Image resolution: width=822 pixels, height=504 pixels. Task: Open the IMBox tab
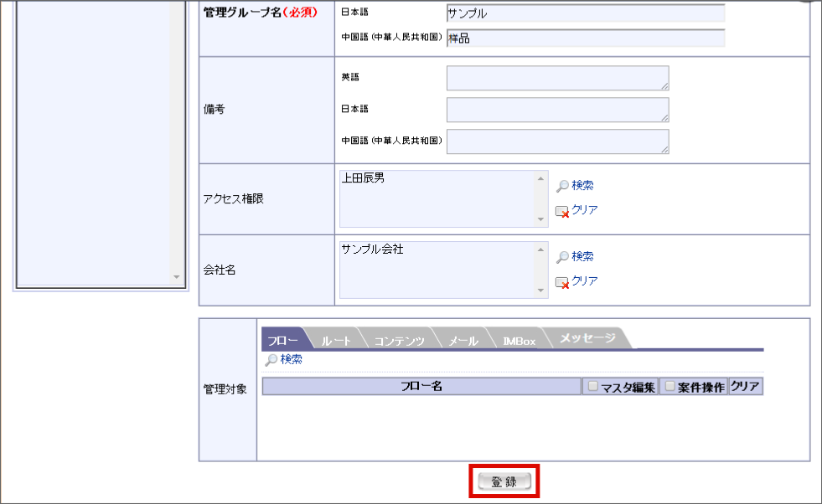(519, 340)
